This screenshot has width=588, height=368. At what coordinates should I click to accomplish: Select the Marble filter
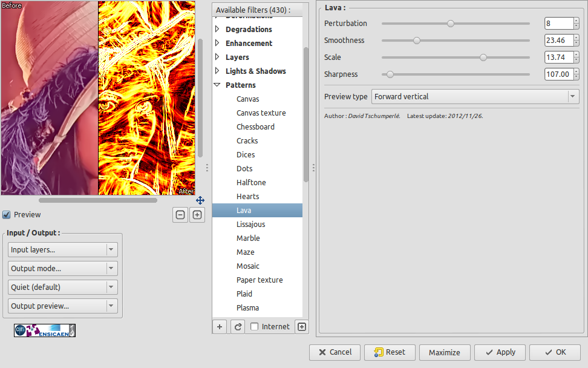coord(248,238)
